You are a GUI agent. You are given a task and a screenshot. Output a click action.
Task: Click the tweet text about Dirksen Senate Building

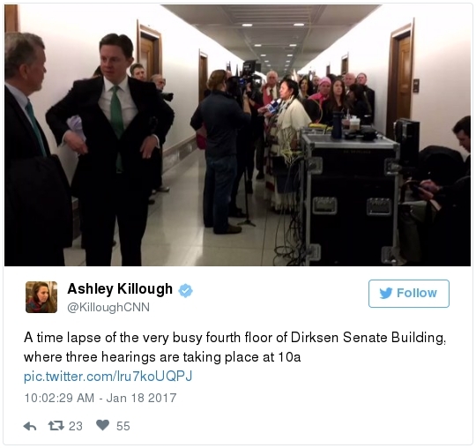234,347
